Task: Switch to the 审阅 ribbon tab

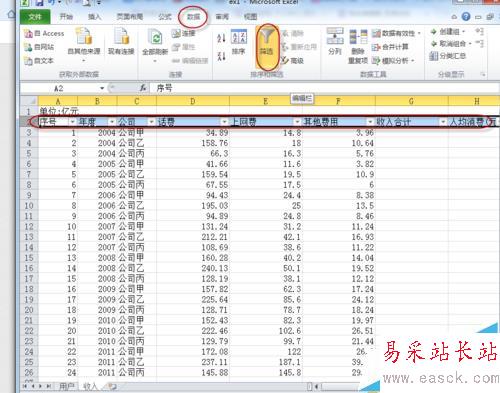Action: click(222, 16)
